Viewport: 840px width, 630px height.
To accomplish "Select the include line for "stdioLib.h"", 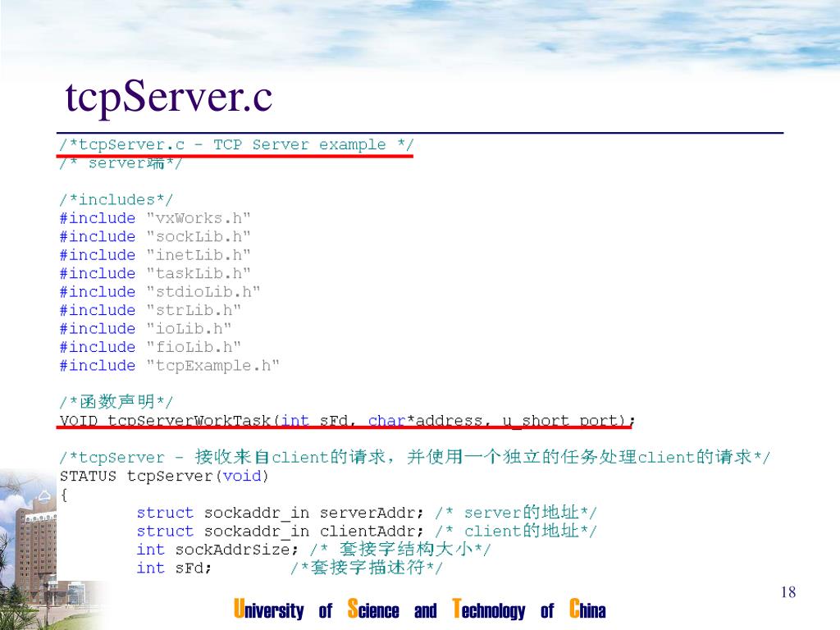I will [160, 292].
